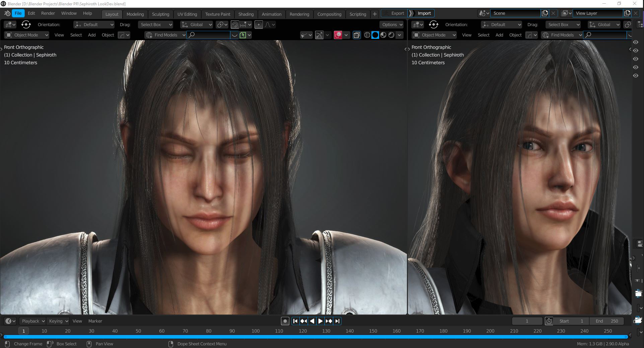
Task: Open the File menu
Action: tap(18, 13)
